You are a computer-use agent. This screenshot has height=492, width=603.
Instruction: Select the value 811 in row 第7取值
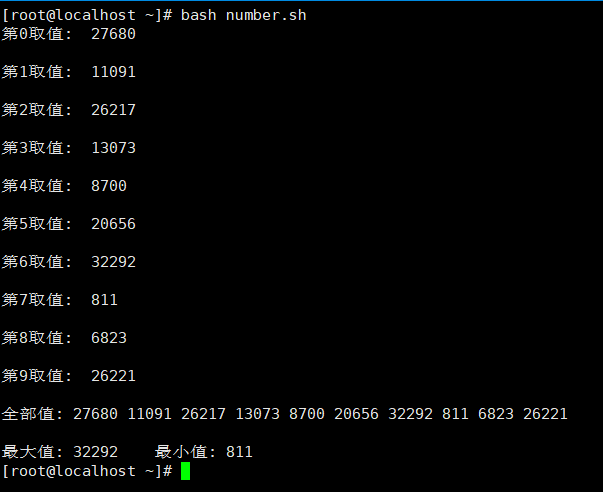[x=104, y=300]
